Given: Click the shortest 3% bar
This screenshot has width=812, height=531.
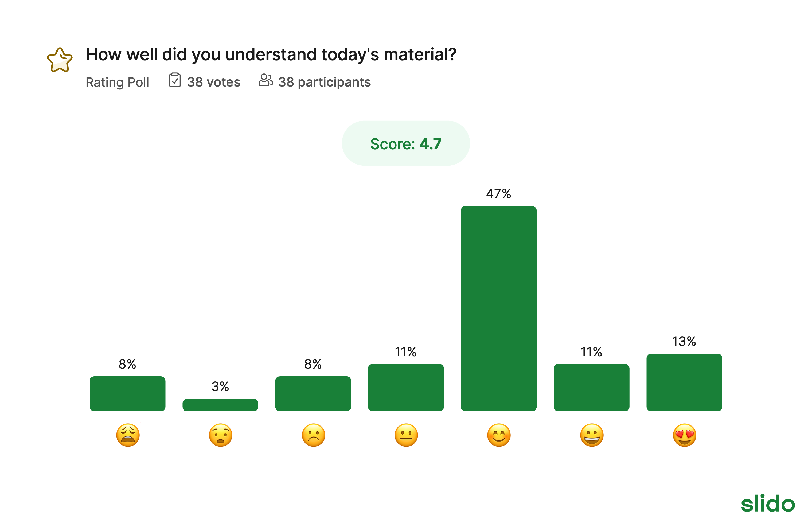Looking at the screenshot, I should point(220,405).
